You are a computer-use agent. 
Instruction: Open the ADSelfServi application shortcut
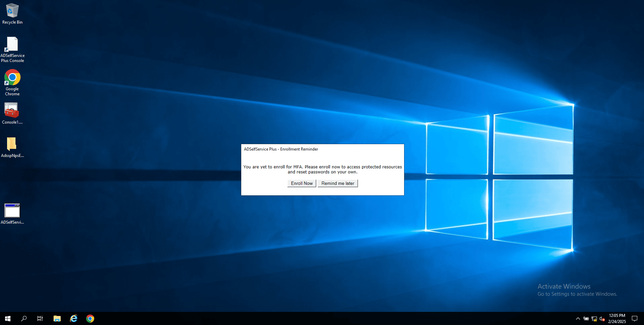click(12, 209)
